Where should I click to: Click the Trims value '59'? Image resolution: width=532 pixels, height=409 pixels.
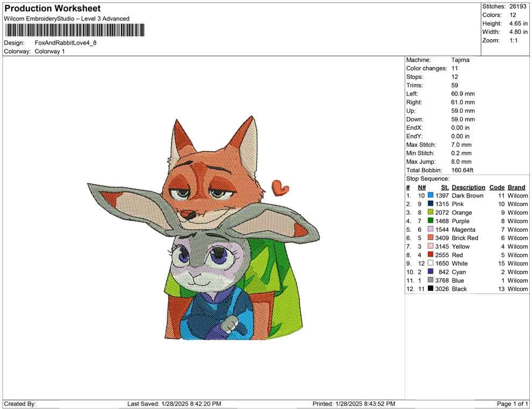[455, 85]
